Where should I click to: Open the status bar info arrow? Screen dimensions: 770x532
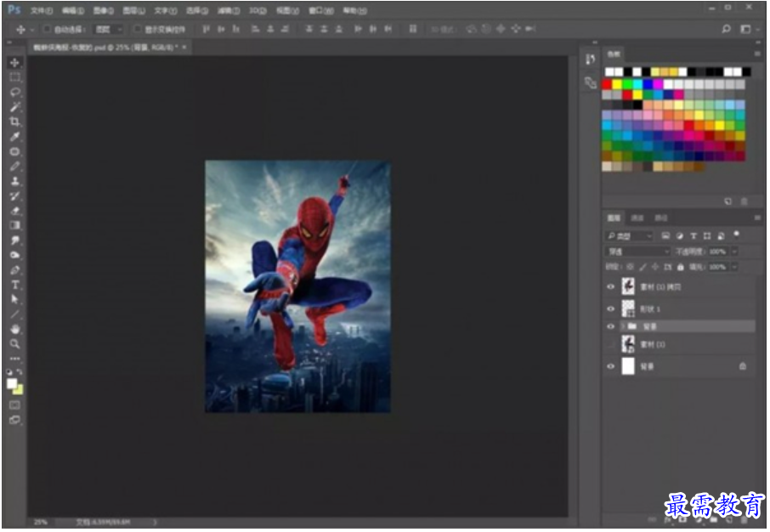click(x=156, y=523)
